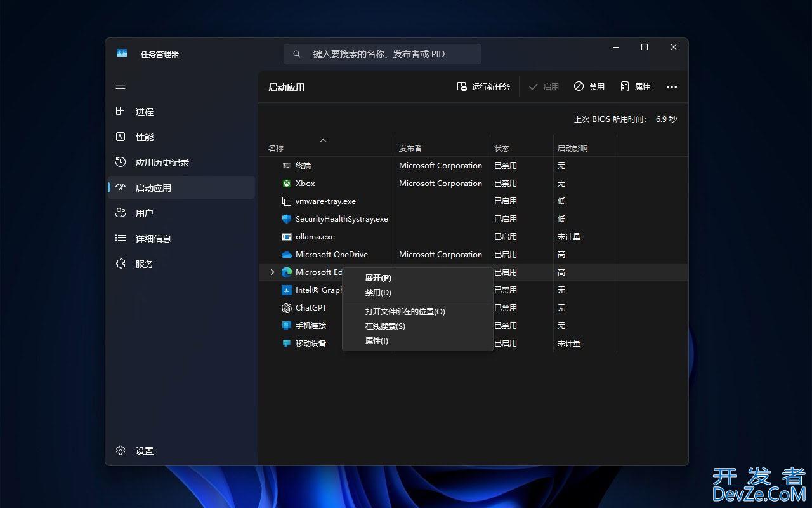This screenshot has height=508, width=812.
Task: Select the 手机连接 row name
Action: click(x=311, y=325)
